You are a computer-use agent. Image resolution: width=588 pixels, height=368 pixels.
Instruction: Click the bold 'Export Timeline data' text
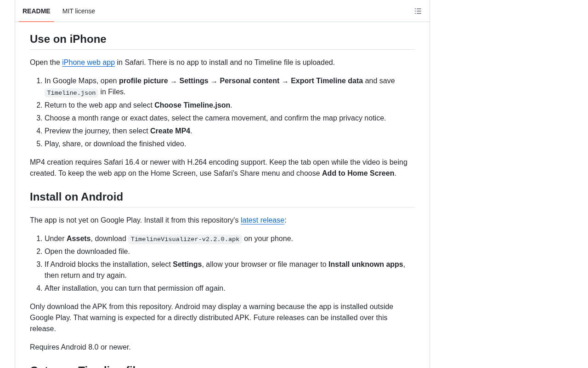[x=327, y=81]
